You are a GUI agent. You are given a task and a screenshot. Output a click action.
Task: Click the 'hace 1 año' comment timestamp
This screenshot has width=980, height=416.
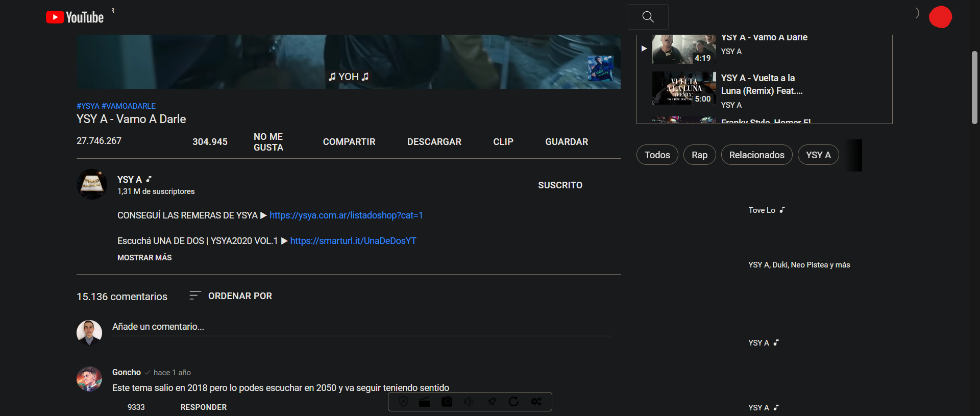pos(172,373)
